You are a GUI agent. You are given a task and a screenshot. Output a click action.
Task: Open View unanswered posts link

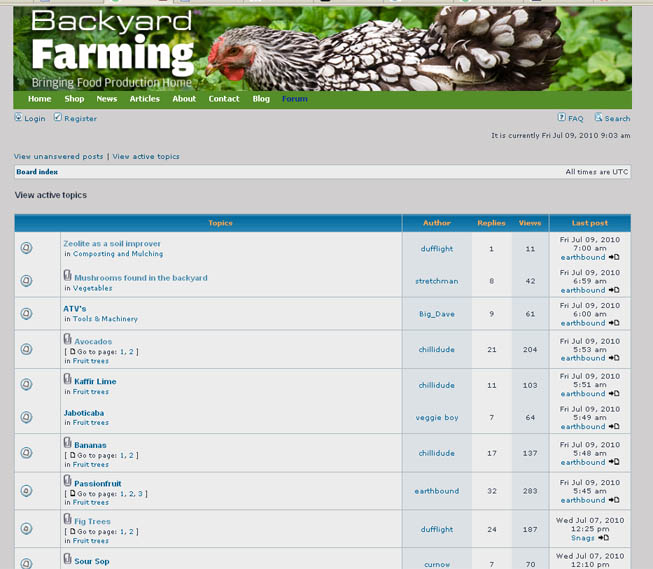tap(58, 157)
